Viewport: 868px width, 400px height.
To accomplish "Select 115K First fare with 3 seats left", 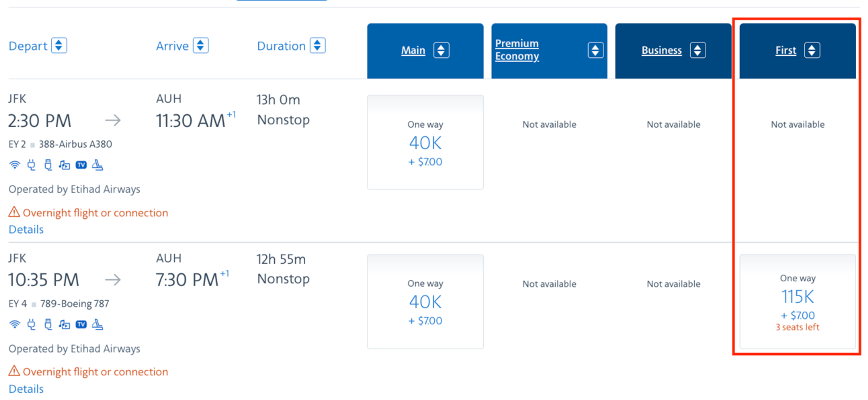I will point(797,302).
